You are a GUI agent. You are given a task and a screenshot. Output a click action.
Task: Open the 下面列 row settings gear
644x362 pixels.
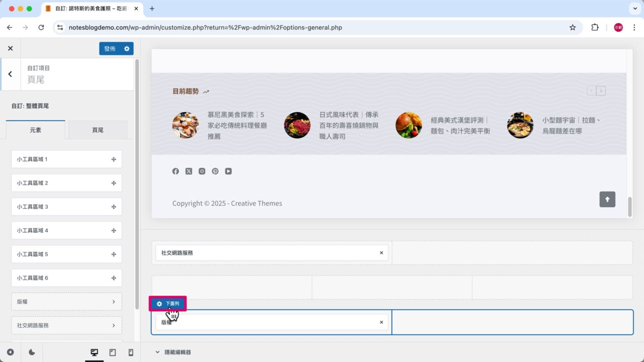pos(159,303)
